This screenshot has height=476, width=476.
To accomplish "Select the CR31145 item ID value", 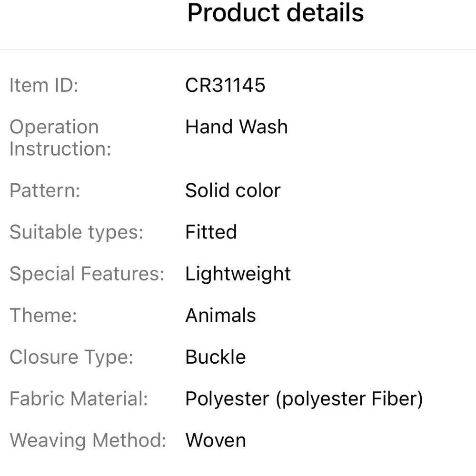I will tap(225, 86).
